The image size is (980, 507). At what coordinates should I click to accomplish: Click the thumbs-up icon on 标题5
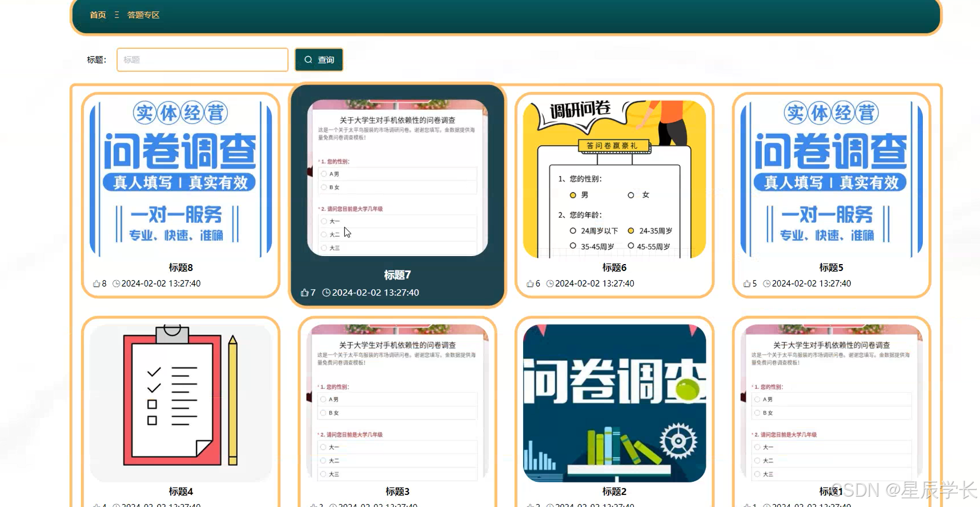[x=747, y=284]
